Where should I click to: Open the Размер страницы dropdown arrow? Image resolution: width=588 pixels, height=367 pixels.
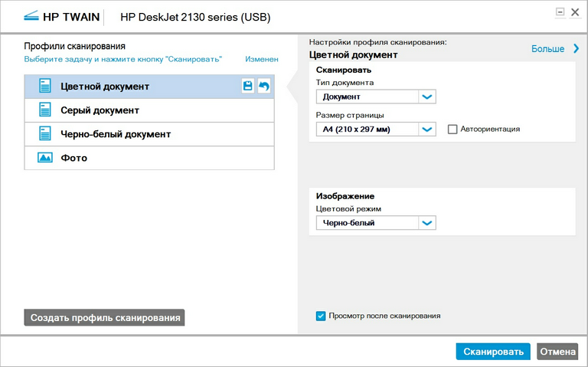point(426,129)
